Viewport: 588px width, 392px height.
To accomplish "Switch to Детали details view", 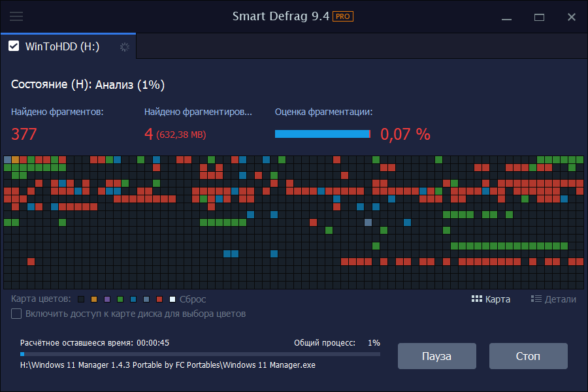I will (553, 299).
